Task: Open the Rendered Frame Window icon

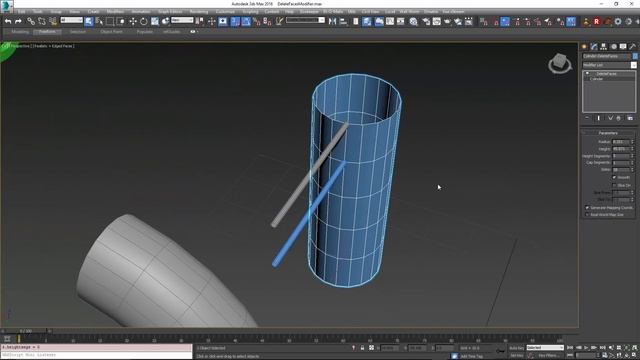Action: (x=437, y=21)
